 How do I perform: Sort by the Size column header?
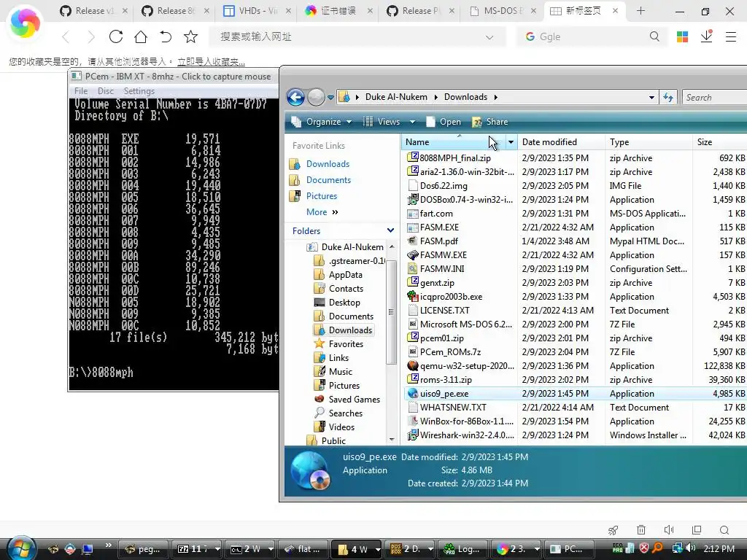719,142
